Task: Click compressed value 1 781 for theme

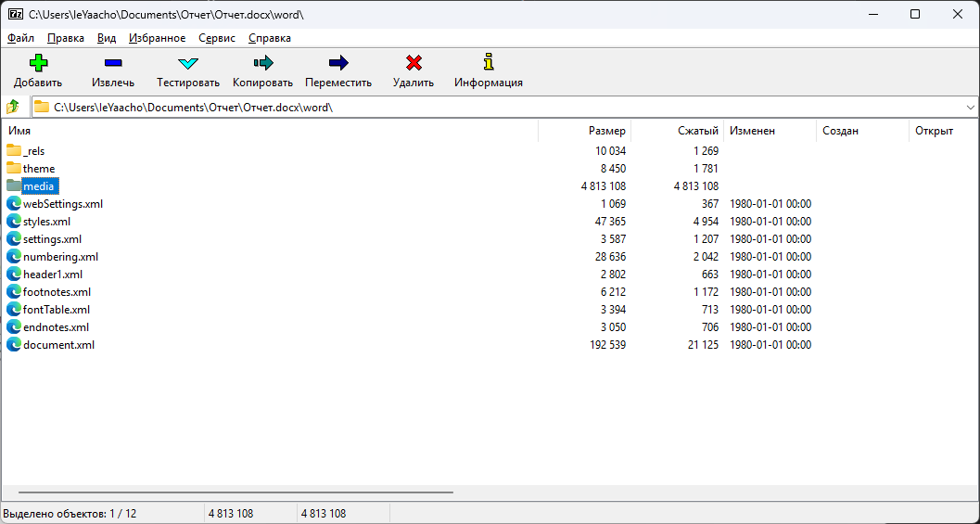Action: tap(706, 168)
